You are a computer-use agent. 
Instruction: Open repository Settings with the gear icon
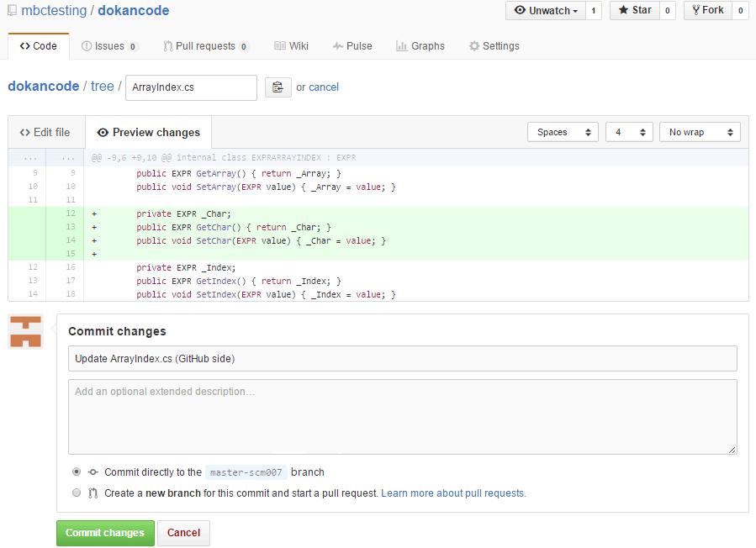pos(494,46)
